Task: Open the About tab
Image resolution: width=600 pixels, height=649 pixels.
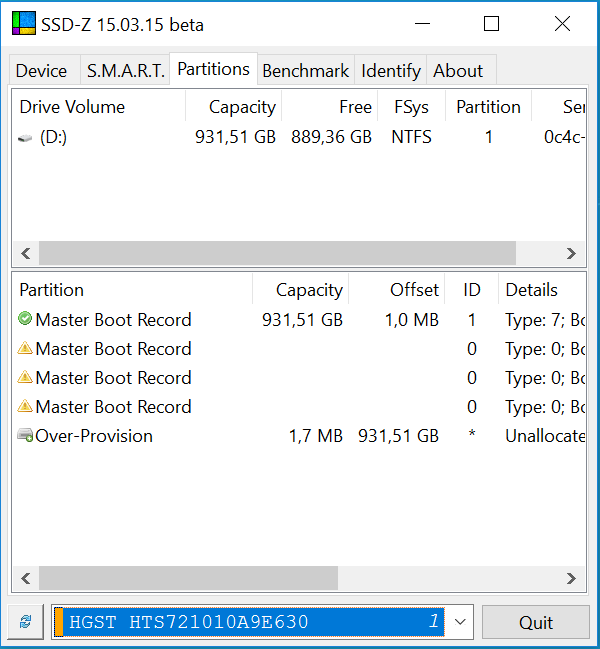Action: click(461, 70)
